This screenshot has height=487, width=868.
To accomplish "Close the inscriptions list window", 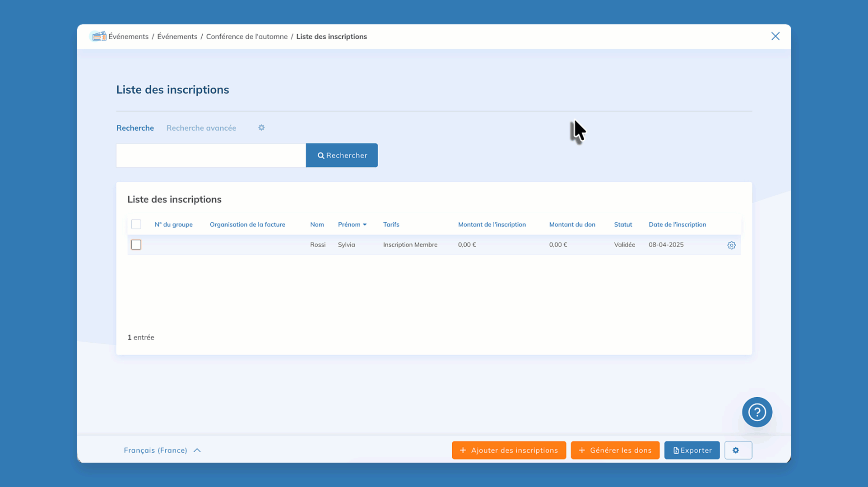I will 775,36.
